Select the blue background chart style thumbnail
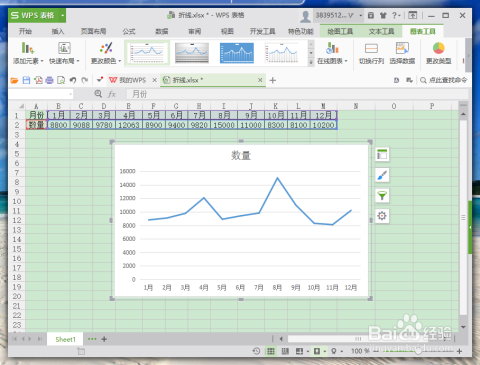Screen dimensions: 480x365 (x=237, y=53)
